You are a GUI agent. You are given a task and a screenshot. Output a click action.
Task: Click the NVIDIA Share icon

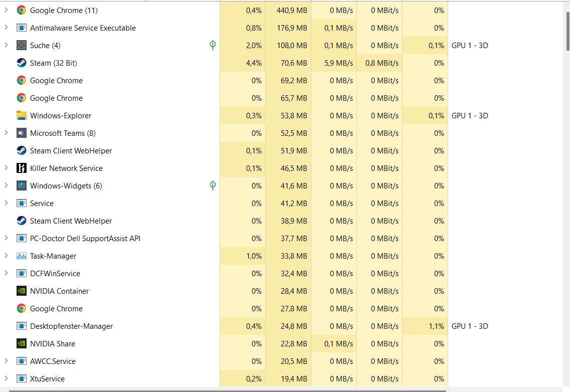point(22,343)
